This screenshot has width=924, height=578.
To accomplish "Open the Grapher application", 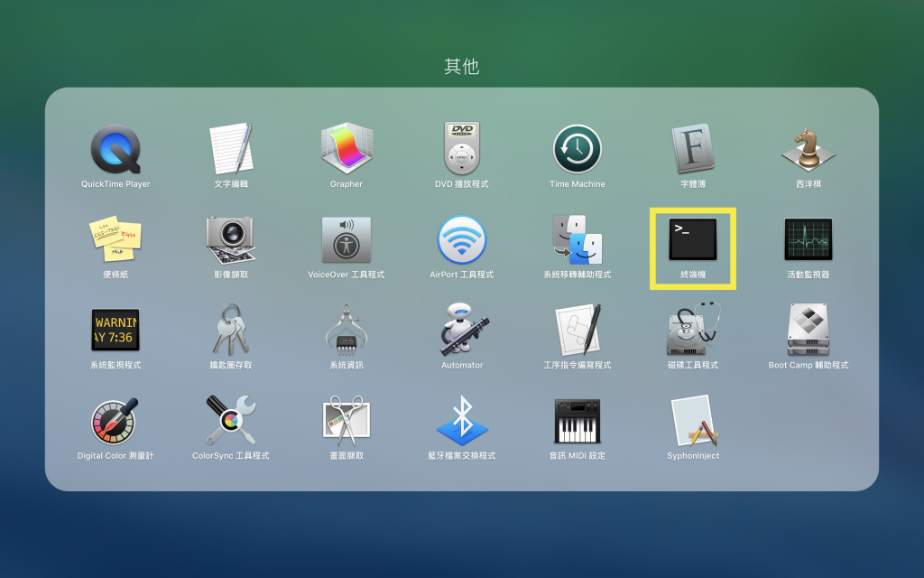I will click(x=346, y=149).
